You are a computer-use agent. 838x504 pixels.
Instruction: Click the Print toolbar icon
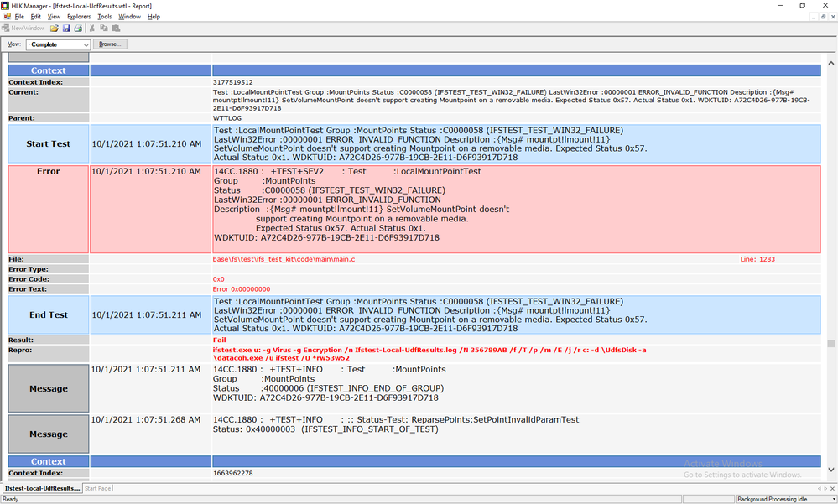click(78, 29)
